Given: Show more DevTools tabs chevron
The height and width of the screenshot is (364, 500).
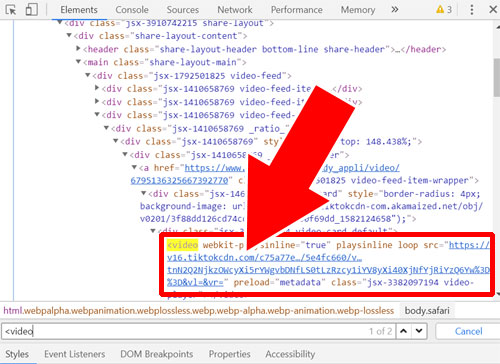Looking at the screenshot, I should point(395,9).
